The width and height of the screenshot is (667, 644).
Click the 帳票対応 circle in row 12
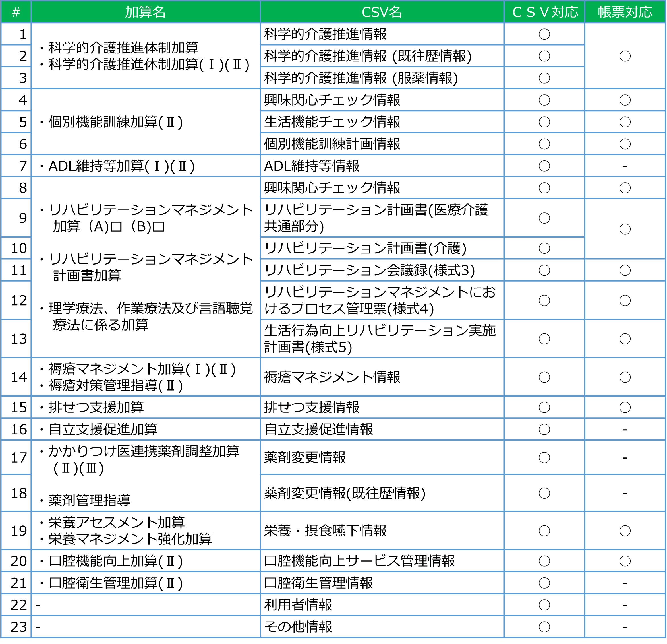(625, 300)
